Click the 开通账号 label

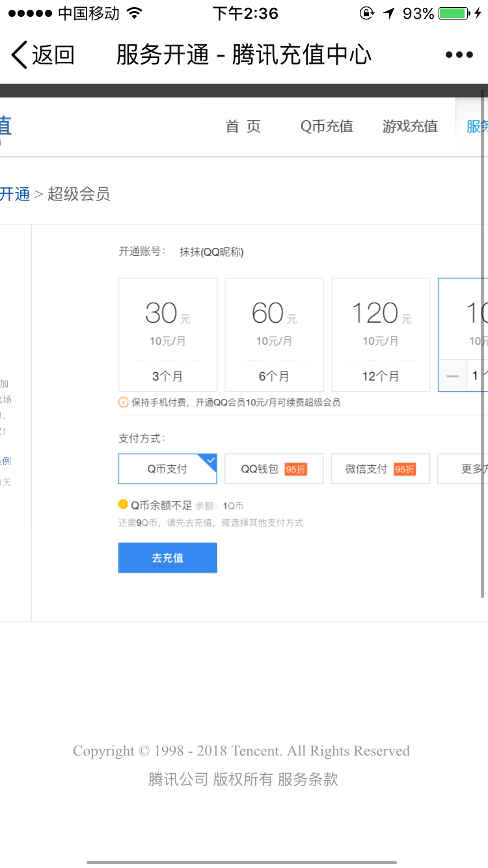(142, 251)
